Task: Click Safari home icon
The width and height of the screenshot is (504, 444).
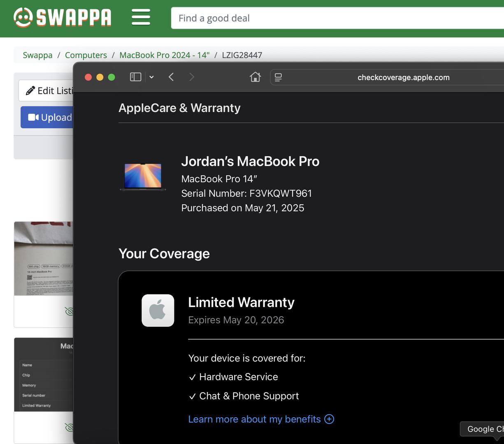Action: [x=255, y=77]
